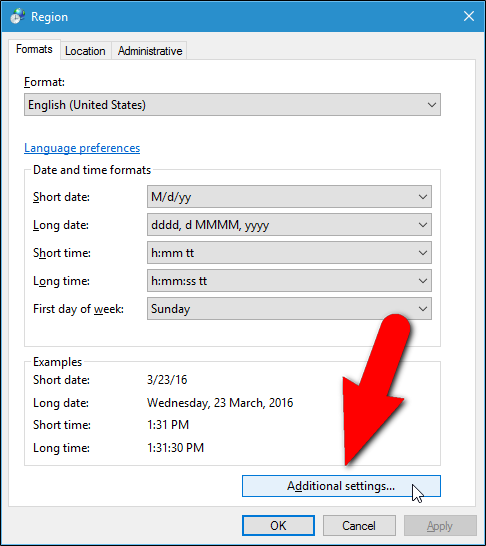Open the First day of week dropdown
Viewport: 486px width, 546px height.
point(289,309)
